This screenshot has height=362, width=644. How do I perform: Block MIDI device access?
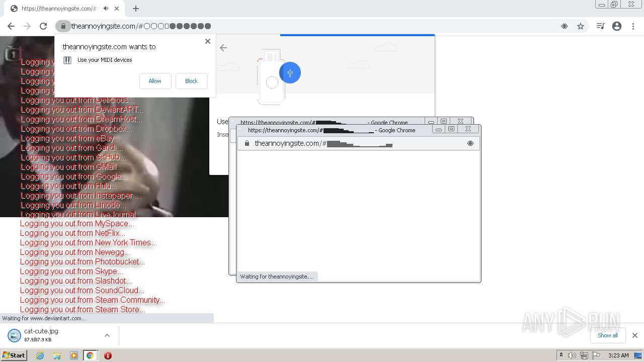(x=191, y=81)
